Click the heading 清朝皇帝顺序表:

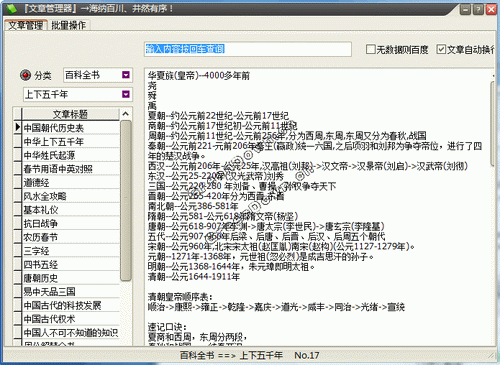click(x=180, y=297)
